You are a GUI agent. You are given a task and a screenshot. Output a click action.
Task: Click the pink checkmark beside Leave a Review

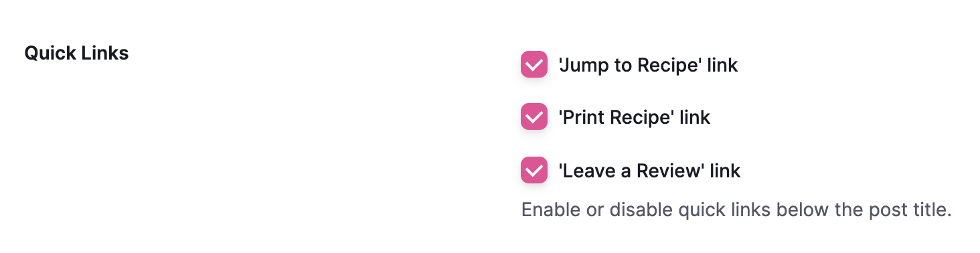coord(534,170)
